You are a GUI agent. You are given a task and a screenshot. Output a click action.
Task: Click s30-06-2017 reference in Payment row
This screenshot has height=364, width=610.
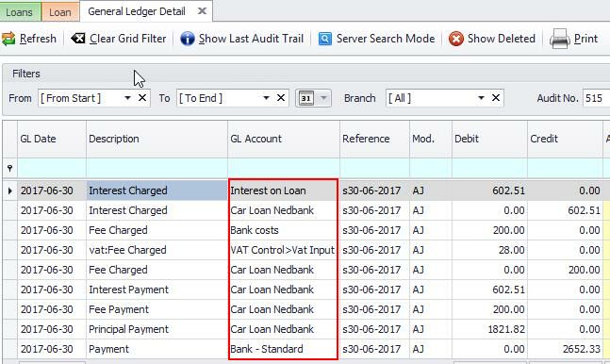click(x=374, y=349)
